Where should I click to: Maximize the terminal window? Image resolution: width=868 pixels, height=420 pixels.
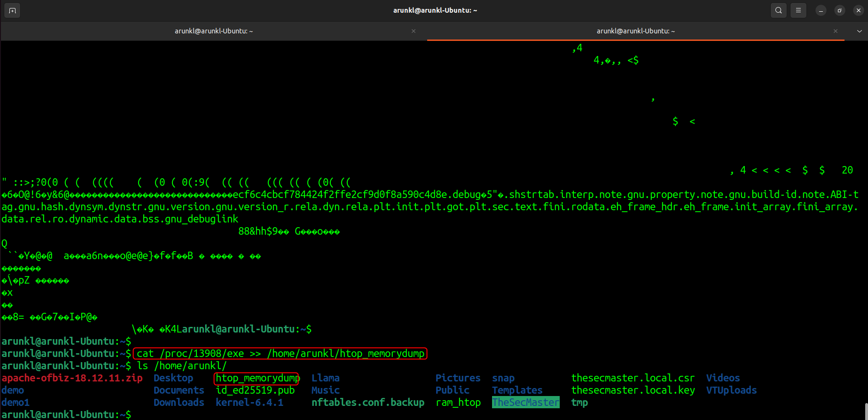pos(840,10)
